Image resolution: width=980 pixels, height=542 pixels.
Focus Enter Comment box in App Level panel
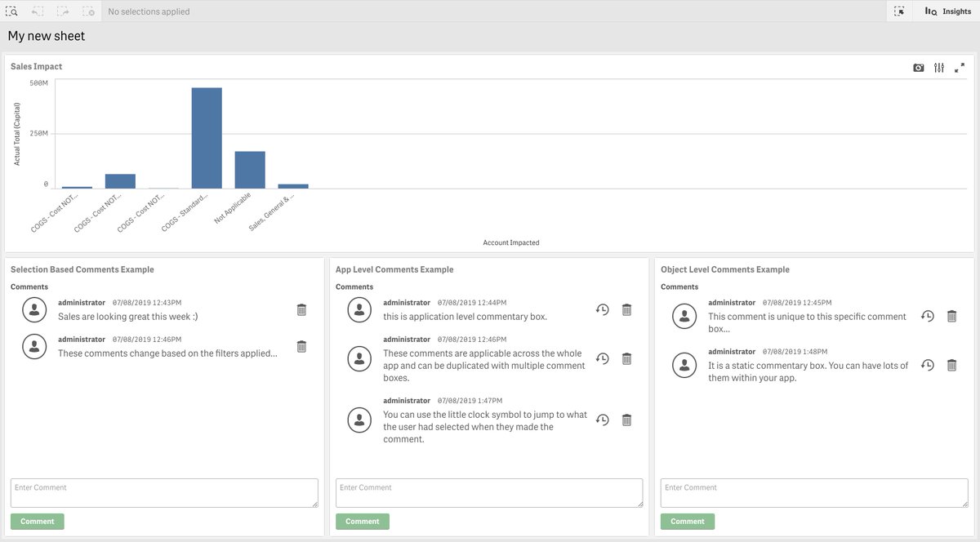(x=489, y=493)
